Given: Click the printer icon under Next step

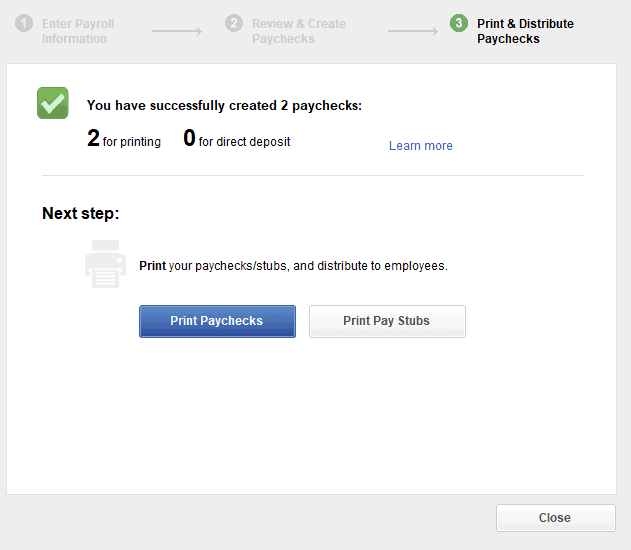Looking at the screenshot, I should pyautogui.click(x=105, y=264).
